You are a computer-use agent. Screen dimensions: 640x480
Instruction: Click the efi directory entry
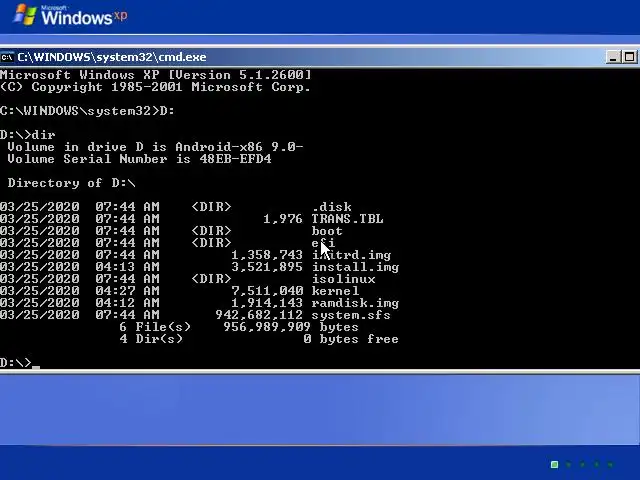pyautogui.click(x=323, y=243)
